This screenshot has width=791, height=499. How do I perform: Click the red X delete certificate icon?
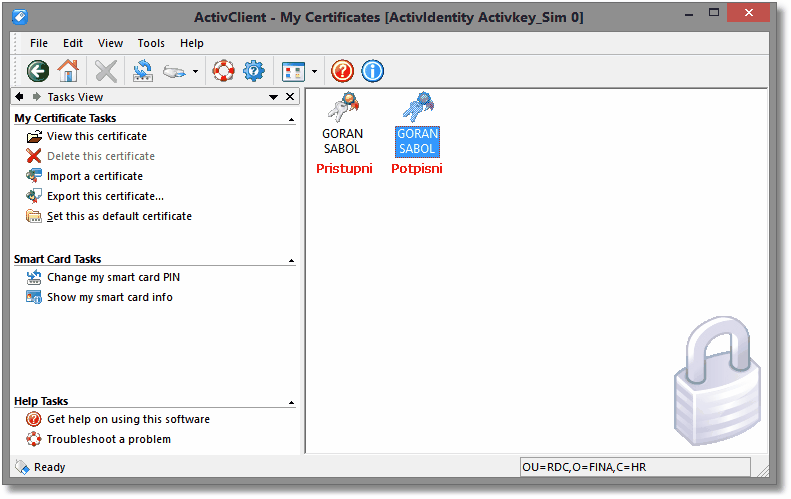tap(34, 156)
